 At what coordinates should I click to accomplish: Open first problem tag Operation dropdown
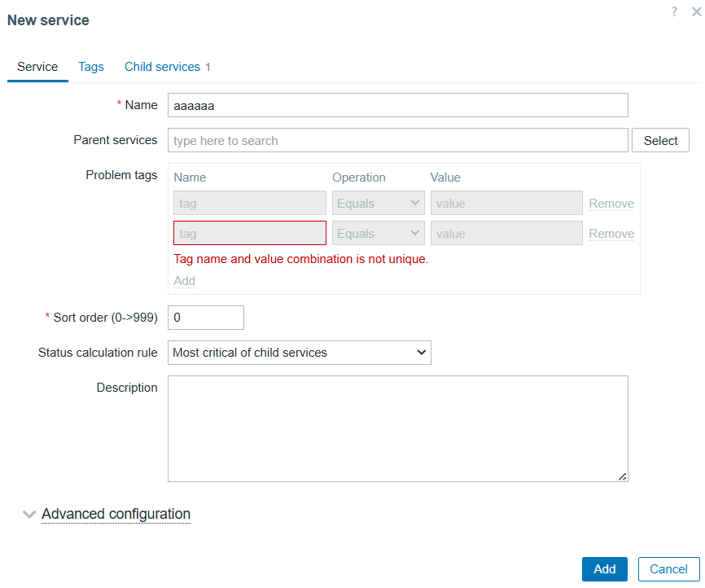pos(378,203)
